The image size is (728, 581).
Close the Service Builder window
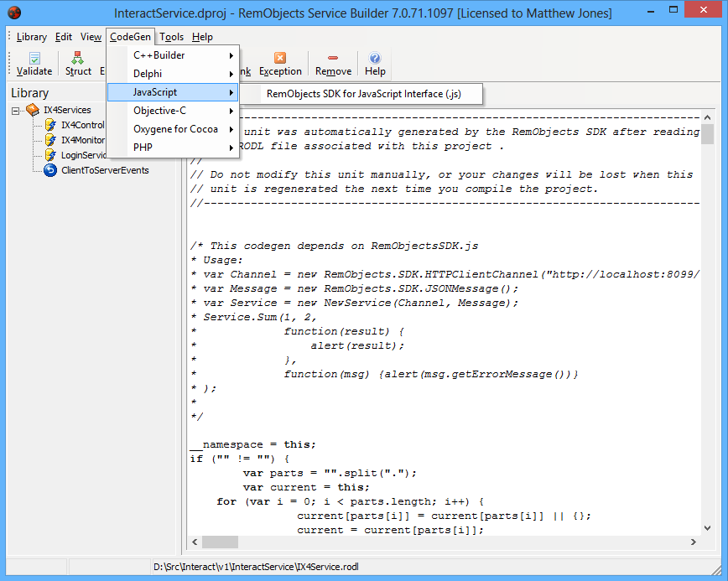tap(704, 10)
